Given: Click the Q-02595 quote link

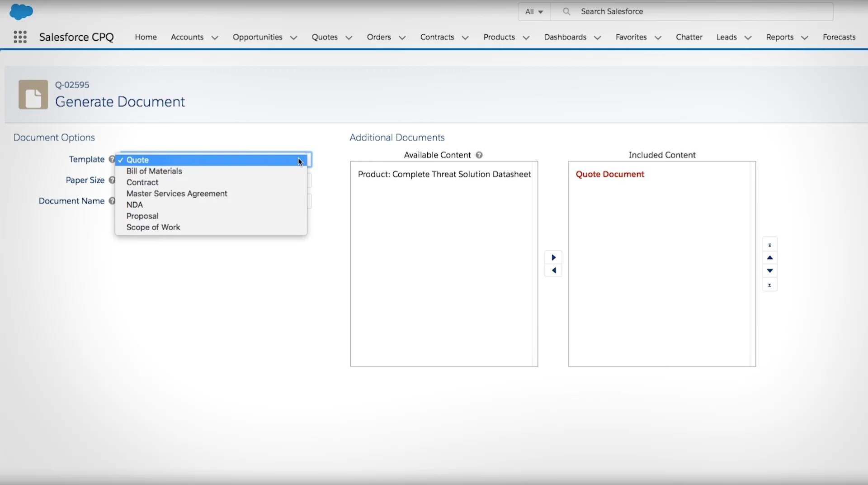Looking at the screenshot, I should (x=72, y=85).
